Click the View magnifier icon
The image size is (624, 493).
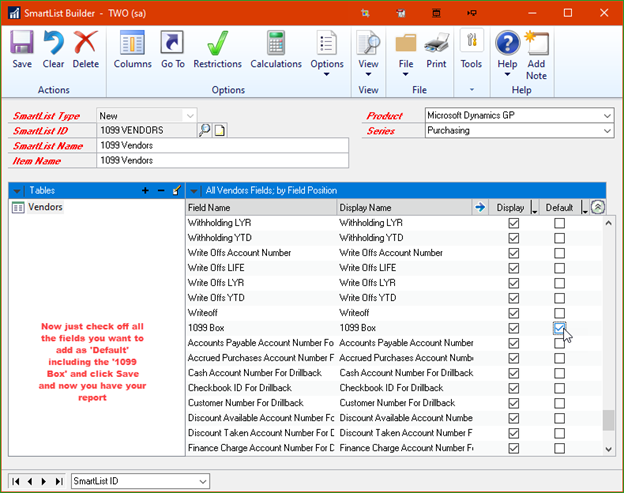pos(368,43)
